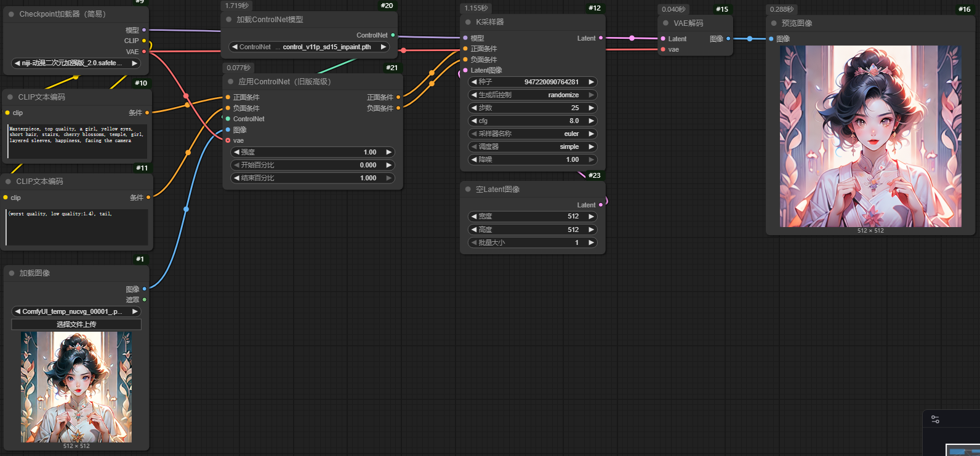
Task: Click the 降噪 denoise value field
Action: 532,159
